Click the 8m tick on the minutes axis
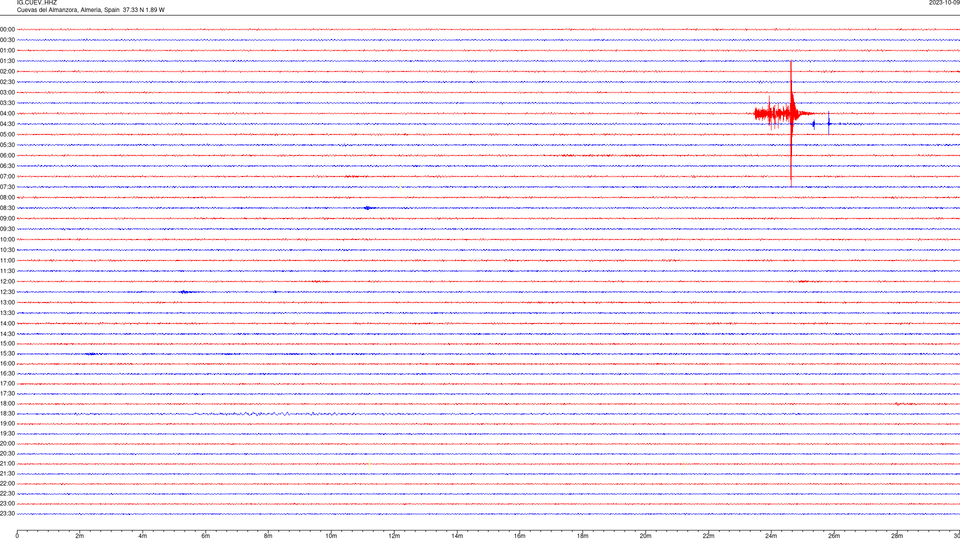The width and height of the screenshot is (960, 540). pos(268,536)
